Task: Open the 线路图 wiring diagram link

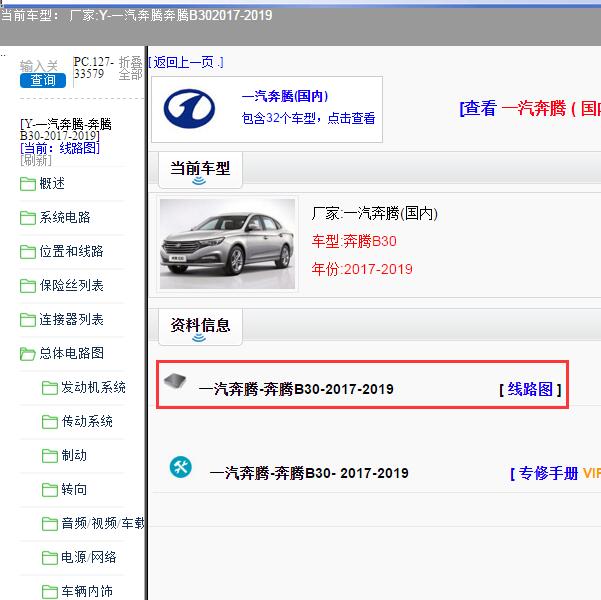Action: [x=530, y=389]
